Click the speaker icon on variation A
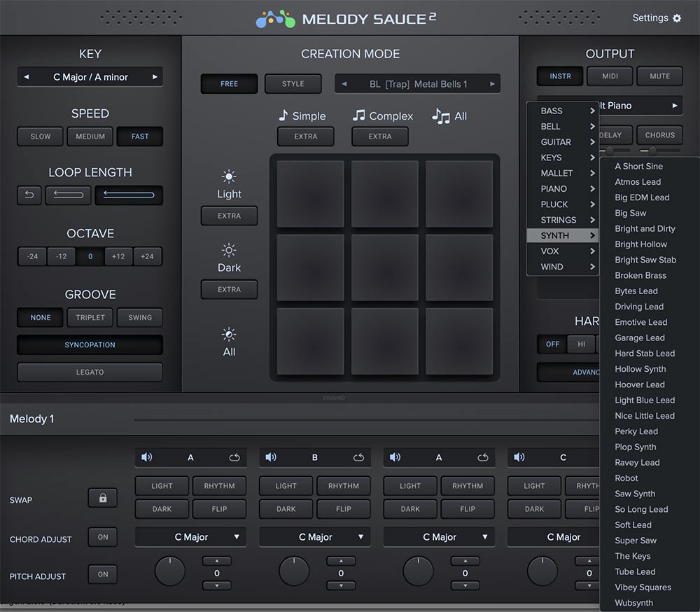Viewport: 700px width, 612px height. click(x=146, y=457)
